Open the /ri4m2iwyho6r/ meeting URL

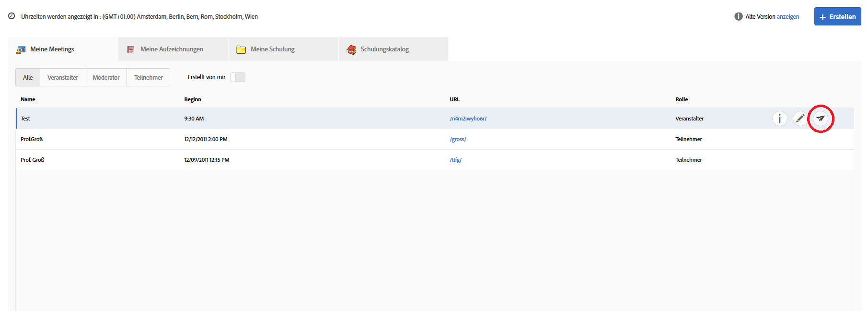click(468, 119)
